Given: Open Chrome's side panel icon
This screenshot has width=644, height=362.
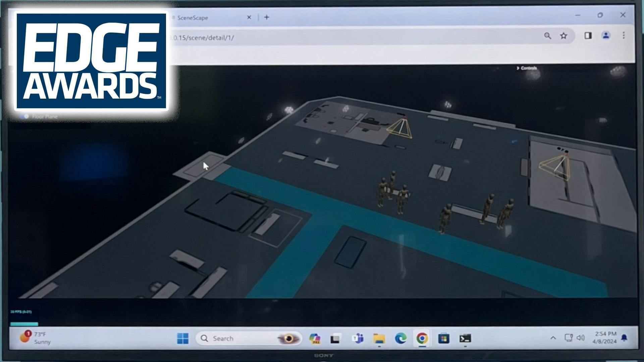Looking at the screenshot, I should [588, 36].
